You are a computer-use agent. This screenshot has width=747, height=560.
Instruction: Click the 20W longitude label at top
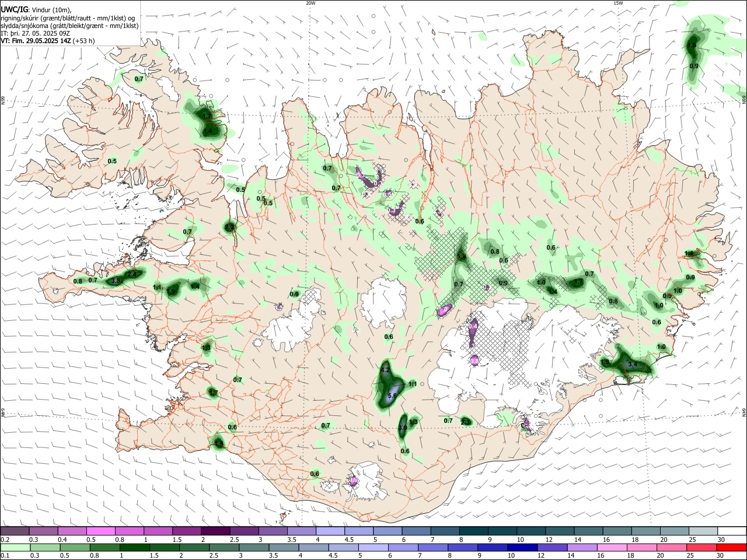[310, 3]
